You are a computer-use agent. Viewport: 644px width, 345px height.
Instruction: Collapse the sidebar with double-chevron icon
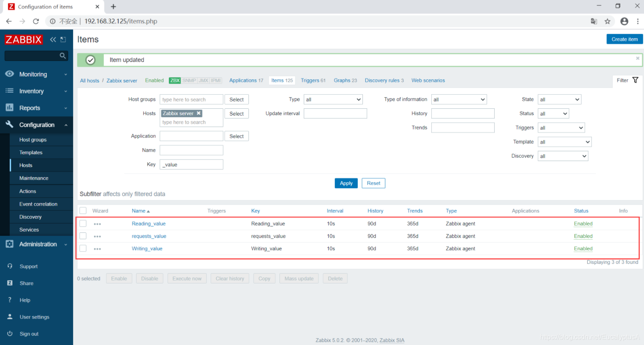(53, 40)
